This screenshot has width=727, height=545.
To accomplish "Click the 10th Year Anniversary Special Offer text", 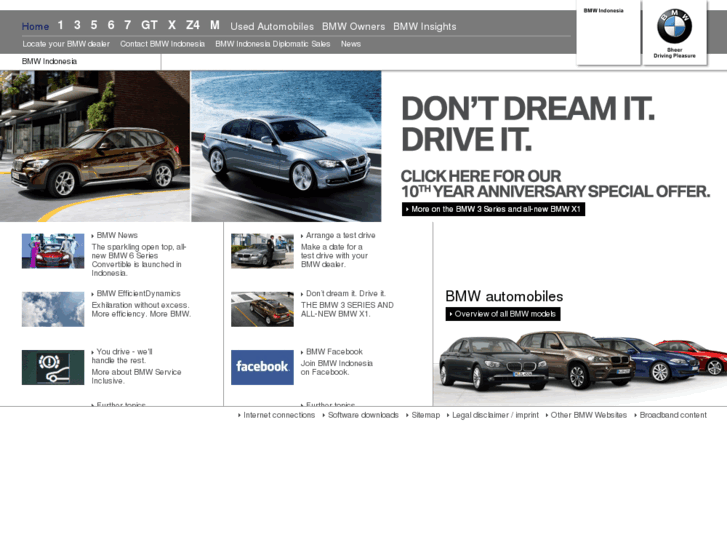I will [x=555, y=192].
